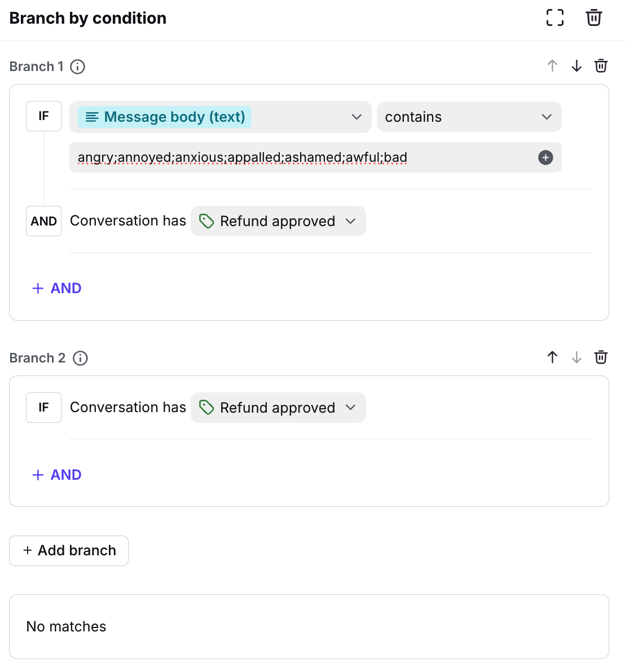Select the No matches branch box
Viewport: 625px width, 672px height.
(x=309, y=626)
